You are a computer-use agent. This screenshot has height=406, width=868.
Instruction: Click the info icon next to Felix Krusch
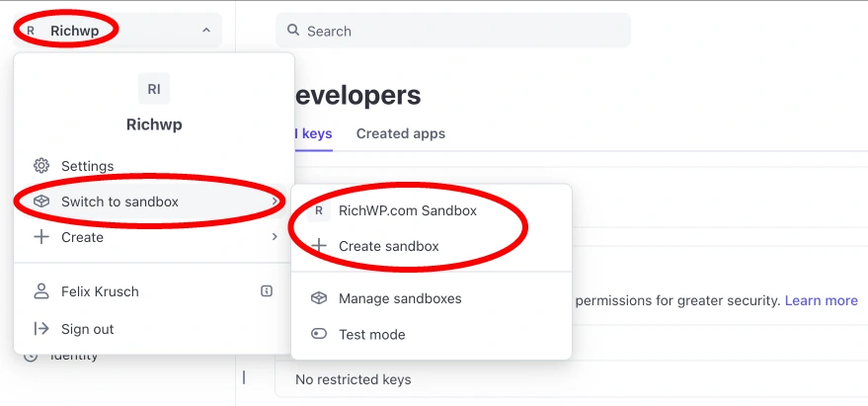coord(267,292)
